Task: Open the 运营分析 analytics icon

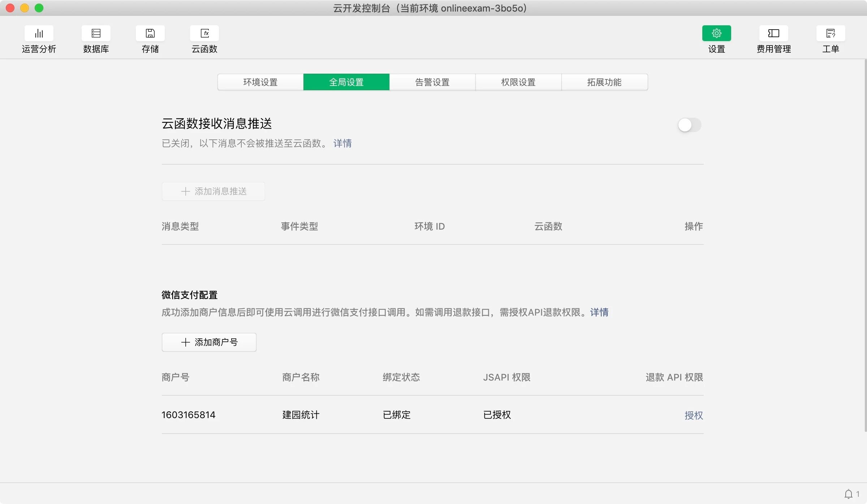Action: (39, 33)
